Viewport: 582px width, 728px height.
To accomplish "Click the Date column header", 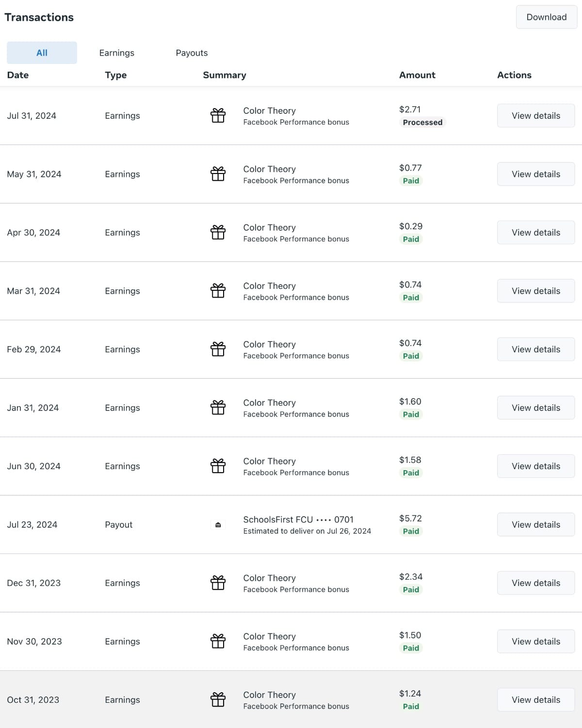I will [18, 75].
